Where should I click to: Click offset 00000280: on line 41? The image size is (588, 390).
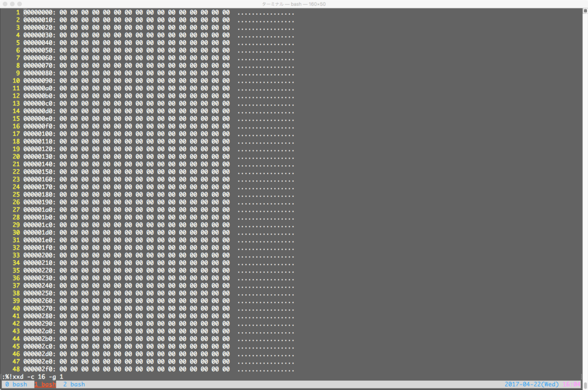pyautogui.click(x=40, y=316)
